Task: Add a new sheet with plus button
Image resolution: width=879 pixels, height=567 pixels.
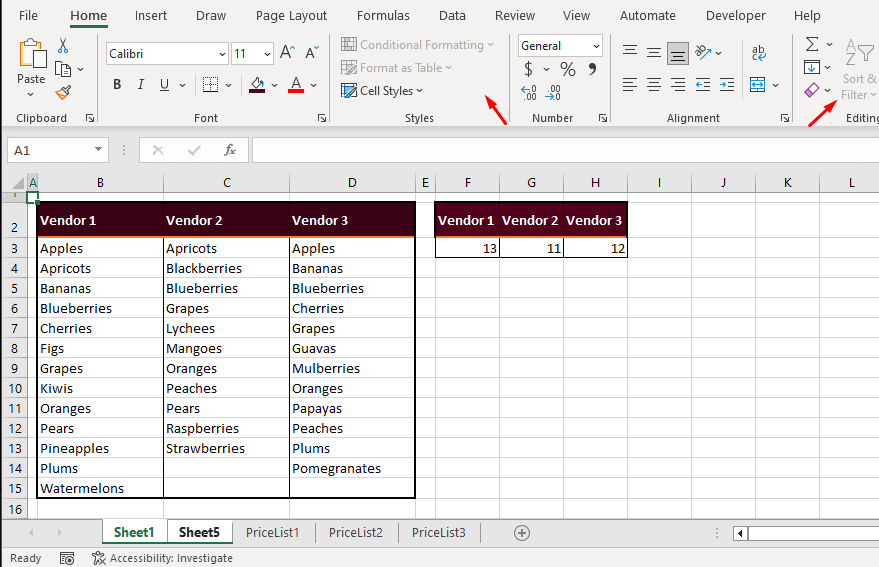Action: tap(522, 533)
